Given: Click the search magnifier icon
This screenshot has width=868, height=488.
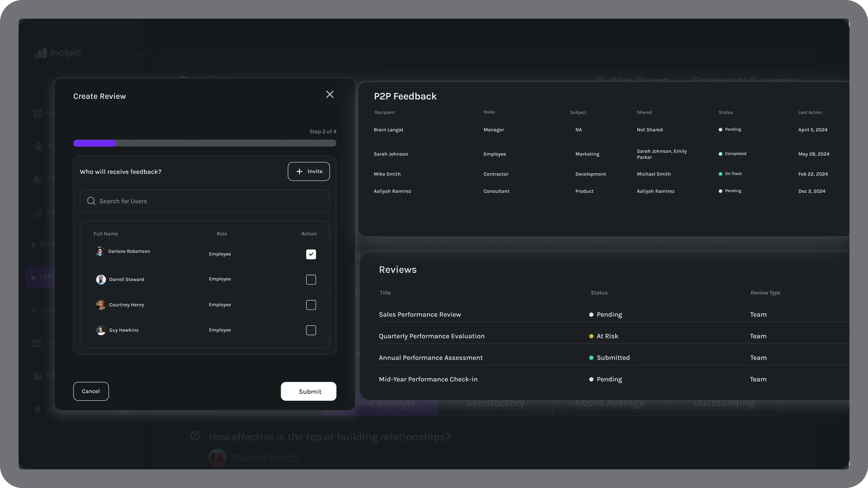Looking at the screenshot, I should point(91,201).
